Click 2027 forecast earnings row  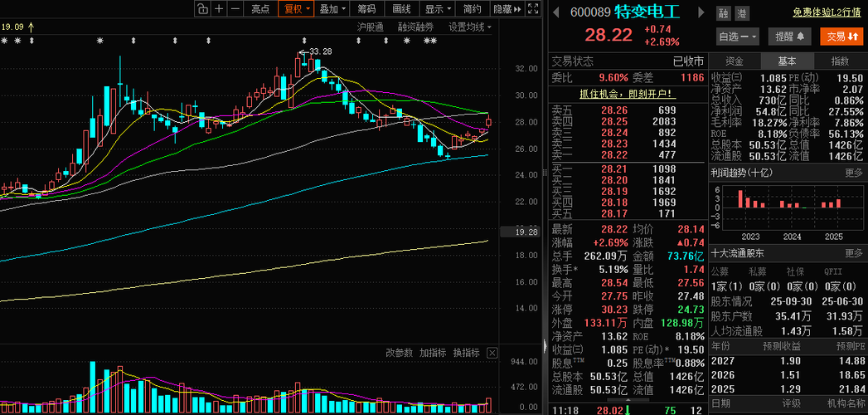(788, 361)
